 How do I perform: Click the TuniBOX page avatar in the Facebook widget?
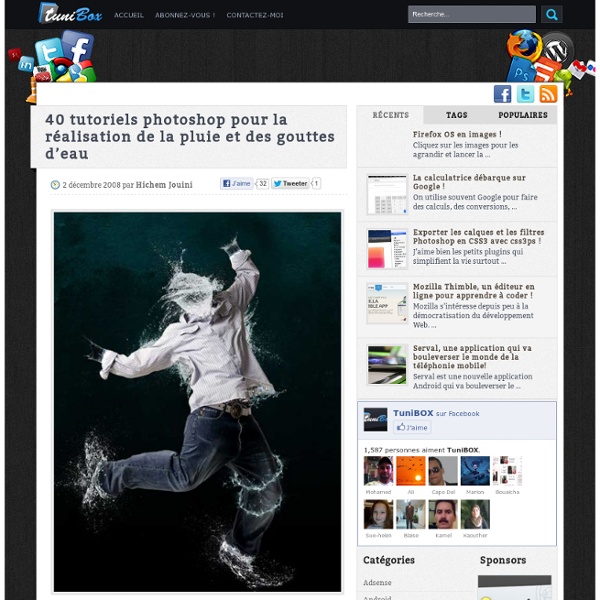(375, 420)
